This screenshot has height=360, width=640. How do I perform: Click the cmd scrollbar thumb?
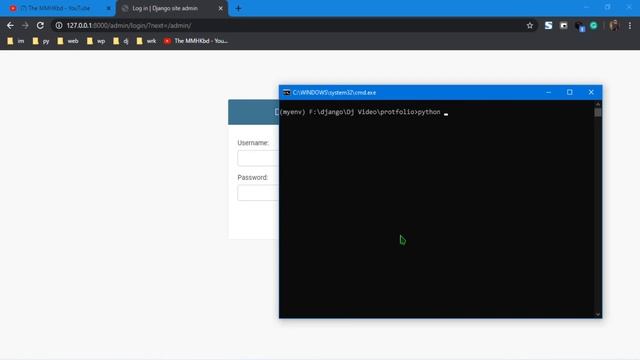tap(598, 112)
